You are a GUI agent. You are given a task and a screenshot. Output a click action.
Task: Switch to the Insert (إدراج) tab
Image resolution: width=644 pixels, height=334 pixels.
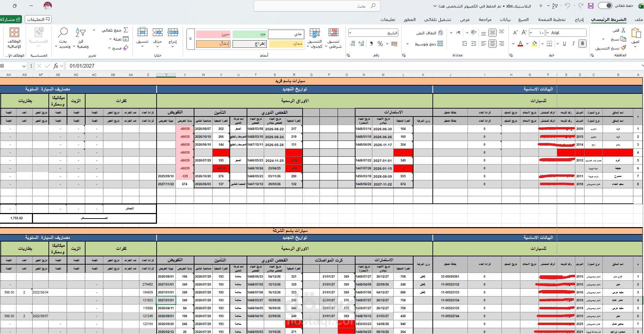click(579, 20)
